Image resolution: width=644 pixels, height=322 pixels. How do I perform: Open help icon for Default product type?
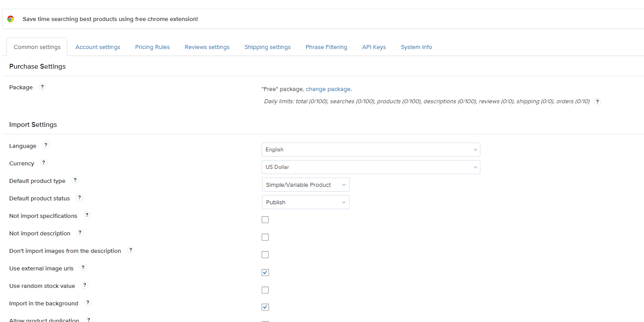75,180
